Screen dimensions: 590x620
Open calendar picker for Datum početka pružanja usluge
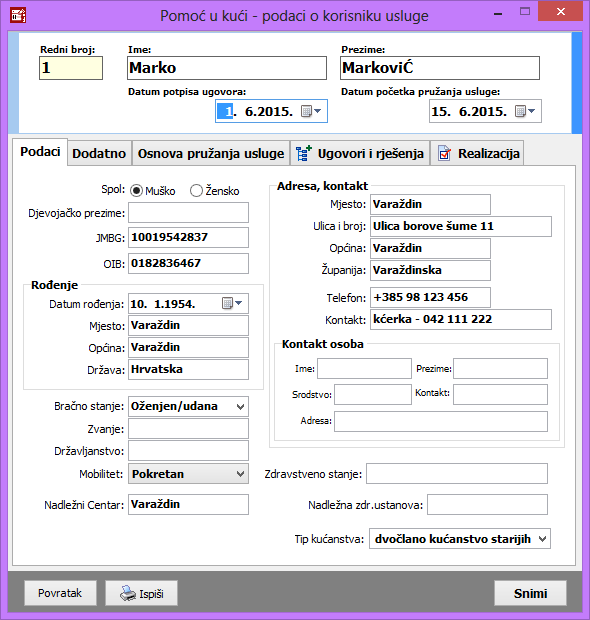(x=525, y=112)
